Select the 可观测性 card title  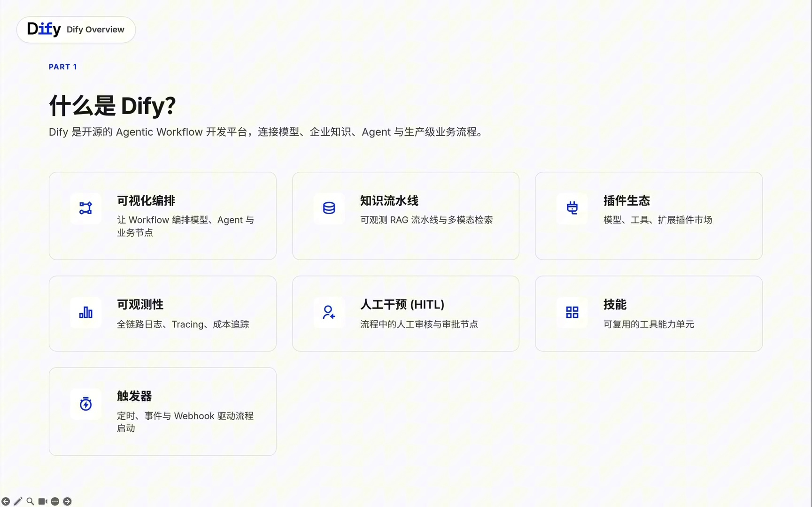pos(140,305)
